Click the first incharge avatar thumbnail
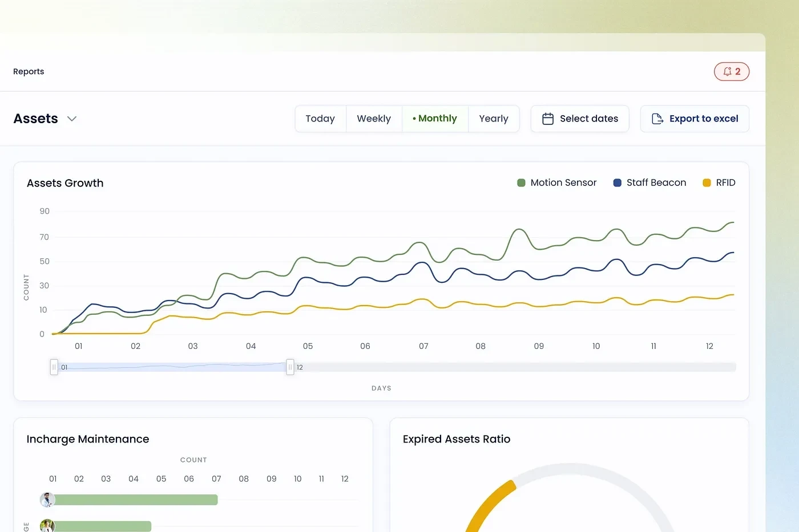Viewport: 799px width, 532px height. pyautogui.click(x=47, y=499)
